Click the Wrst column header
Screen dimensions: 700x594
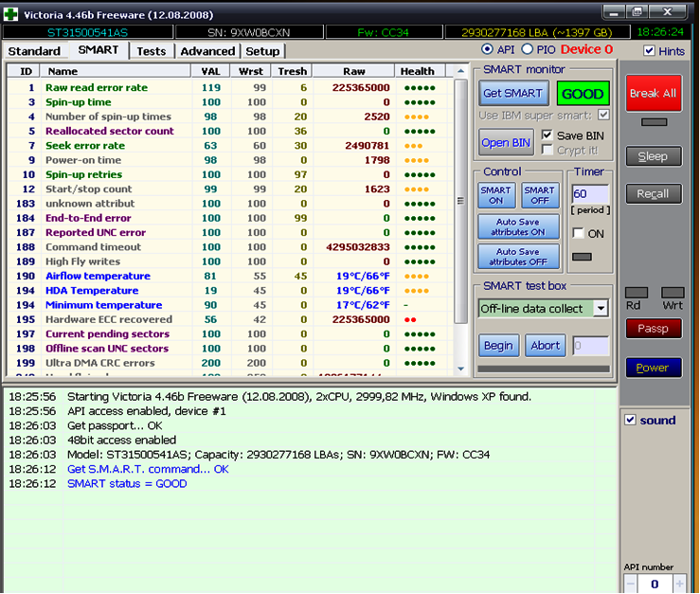pos(251,71)
